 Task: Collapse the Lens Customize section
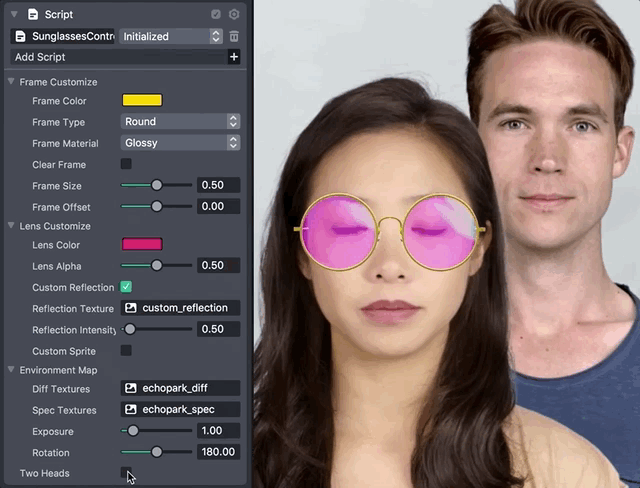pos(11,226)
